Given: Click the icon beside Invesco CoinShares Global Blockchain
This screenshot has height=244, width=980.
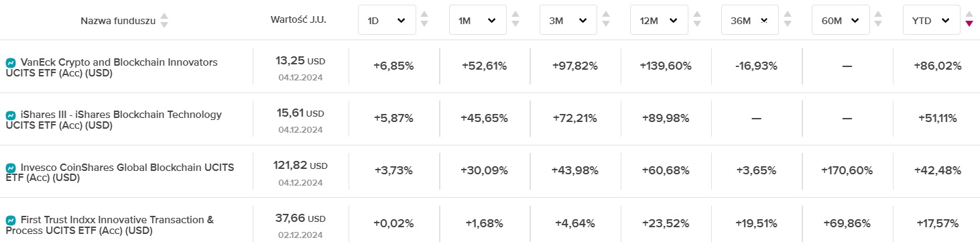Looking at the screenshot, I should [x=11, y=168].
